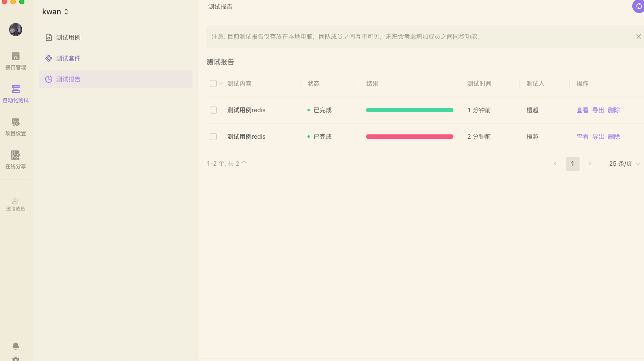The width and height of the screenshot is (644, 361).
Task: Go to the previous page arrow
Action: click(x=555, y=164)
